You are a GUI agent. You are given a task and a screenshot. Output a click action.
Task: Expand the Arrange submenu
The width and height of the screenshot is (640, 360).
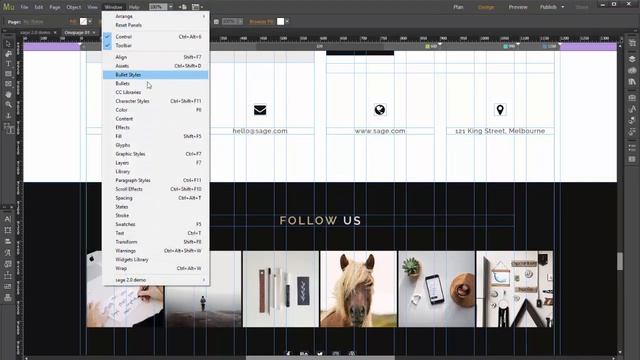pos(156,16)
